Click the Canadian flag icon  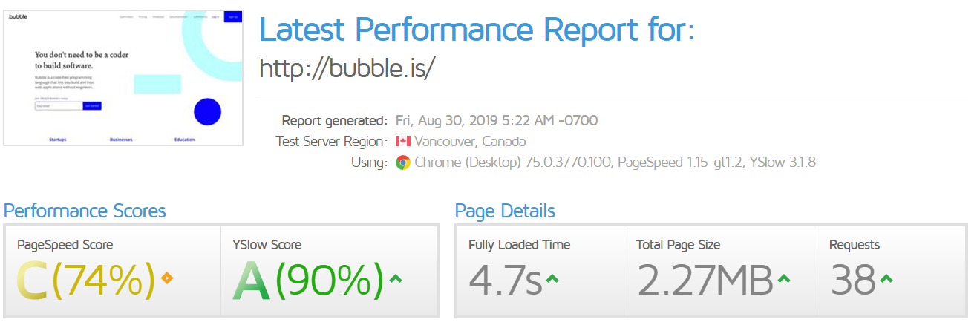pyautogui.click(x=403, y=141)
